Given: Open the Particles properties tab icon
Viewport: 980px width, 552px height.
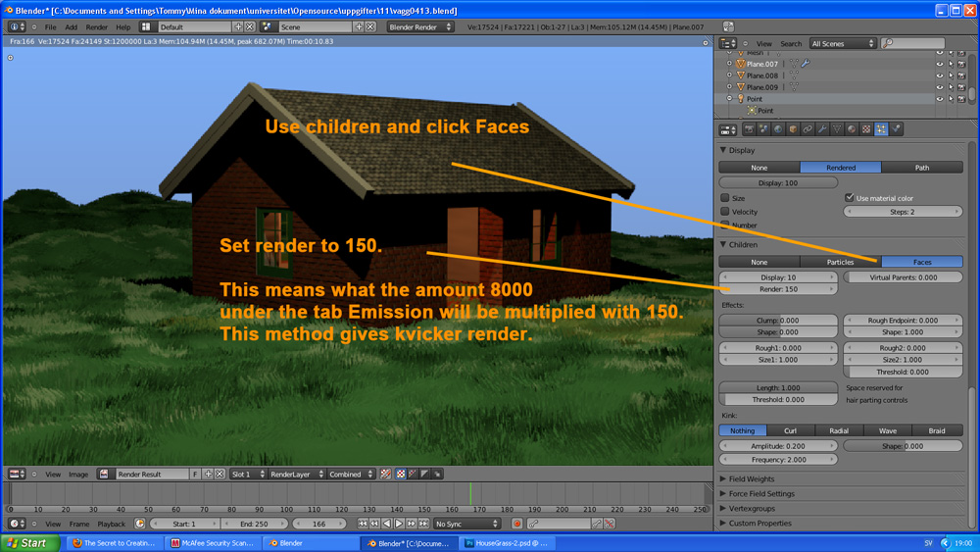Looking at the screenshot, I should coord(881,129).
